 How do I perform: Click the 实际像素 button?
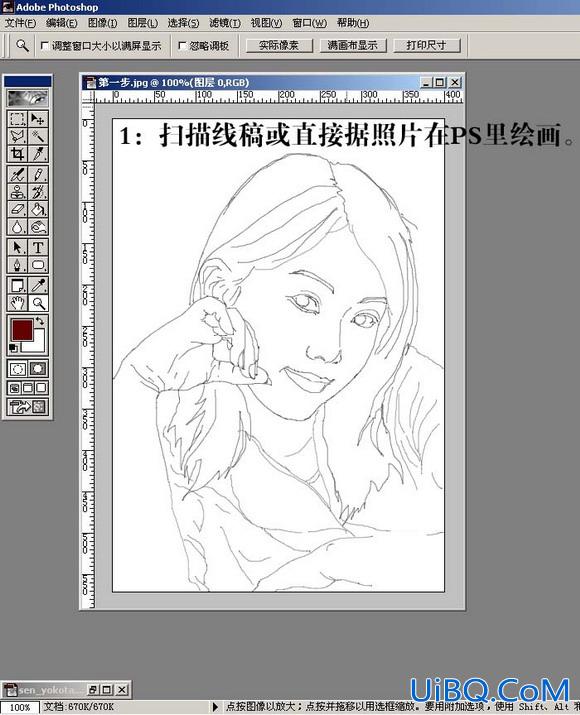tap(279, 45)
